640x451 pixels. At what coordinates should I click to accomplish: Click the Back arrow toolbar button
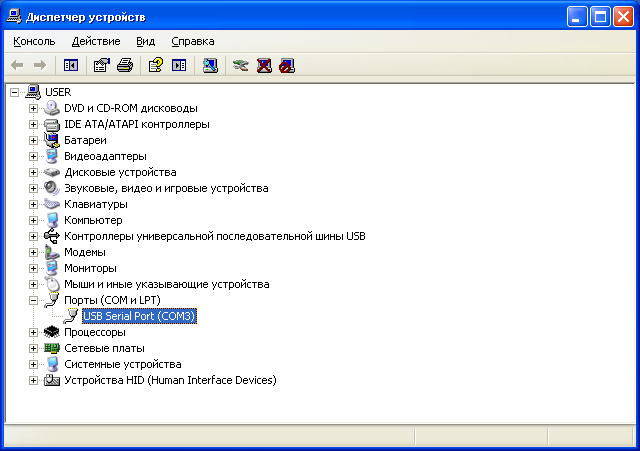pyautogui.click(x=17, y=65)
